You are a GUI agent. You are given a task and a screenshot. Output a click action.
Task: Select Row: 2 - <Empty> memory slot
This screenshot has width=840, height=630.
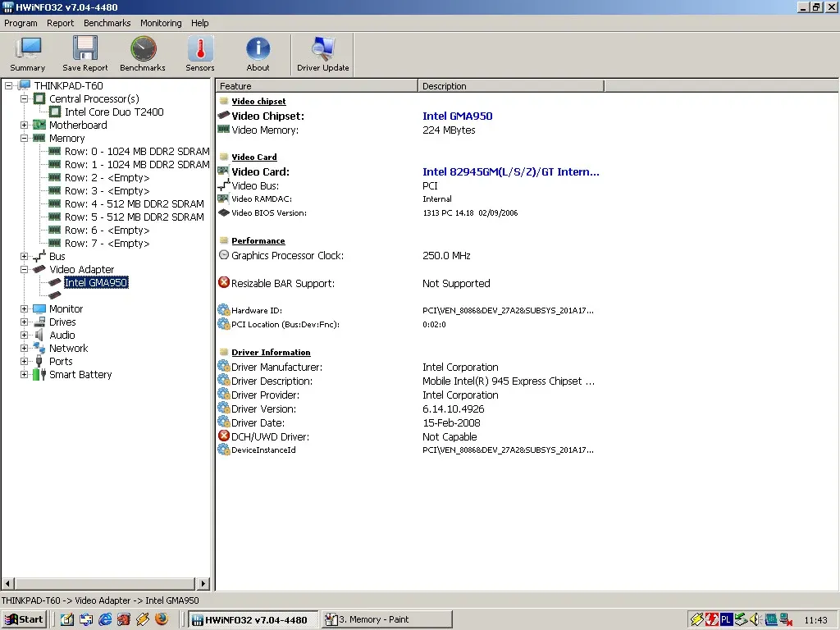(x=107, y=177)
